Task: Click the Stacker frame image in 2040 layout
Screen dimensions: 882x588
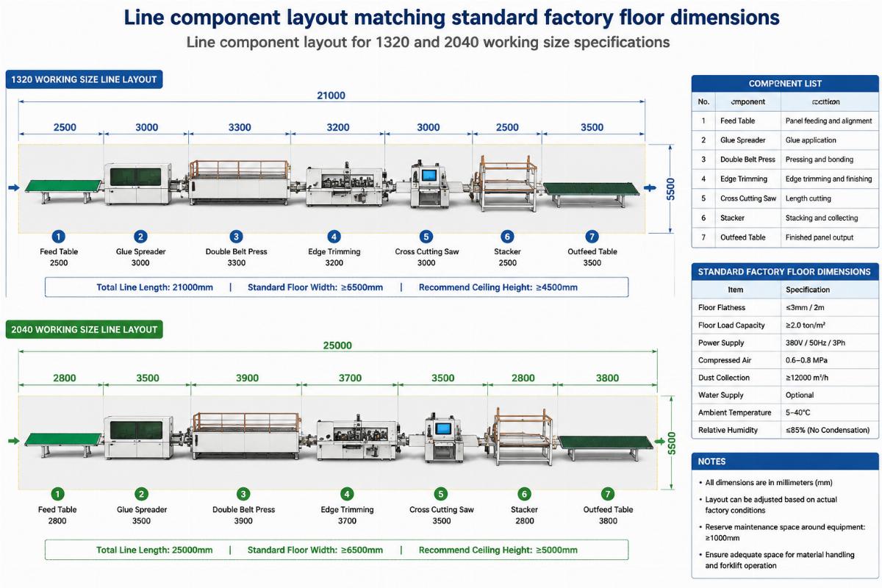Action: point(523,436)
